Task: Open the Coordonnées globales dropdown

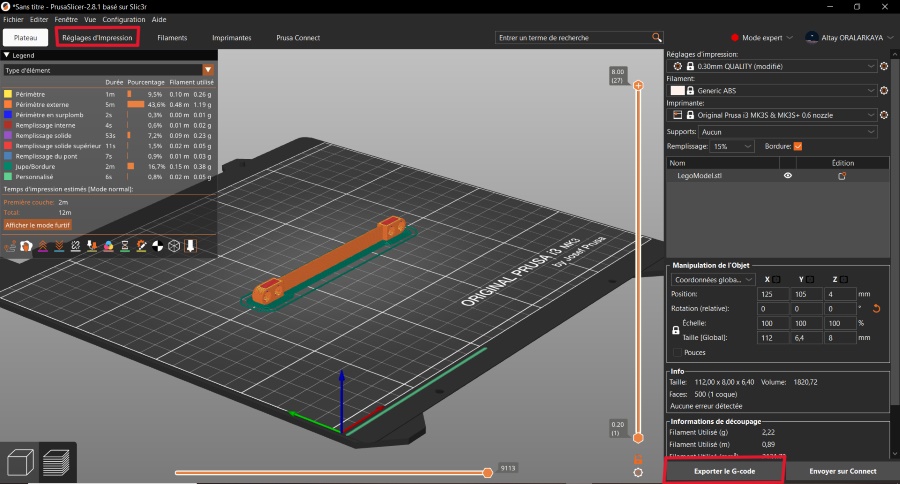Action: tap(713, 280)
